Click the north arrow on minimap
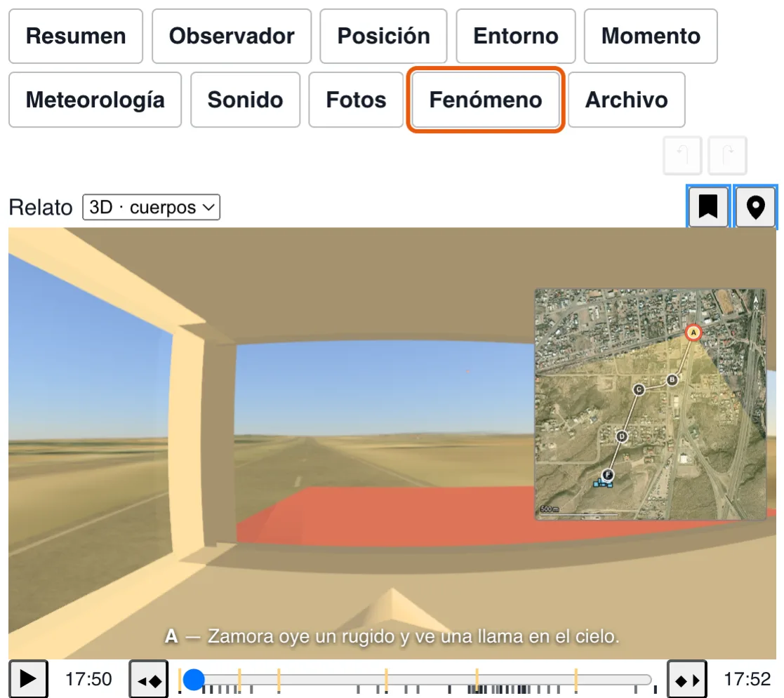The width and height of the screenshot is (784, 698). [756, 300]
